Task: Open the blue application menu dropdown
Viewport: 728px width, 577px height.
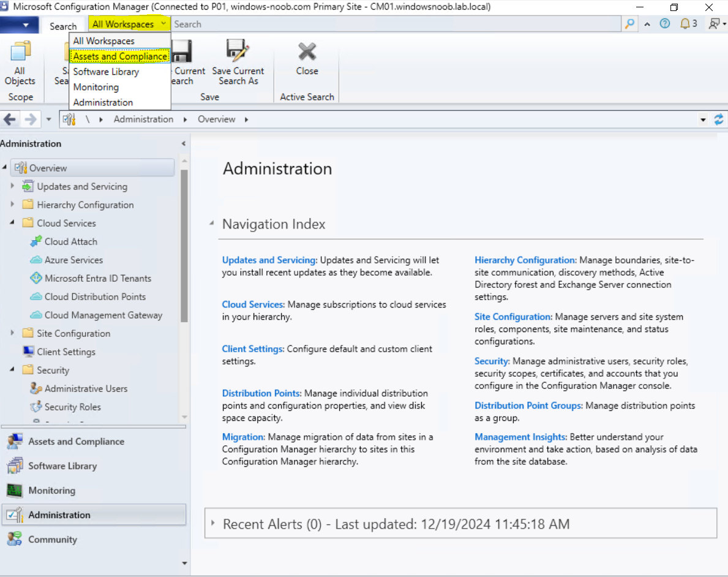Action: pos(19,25)
